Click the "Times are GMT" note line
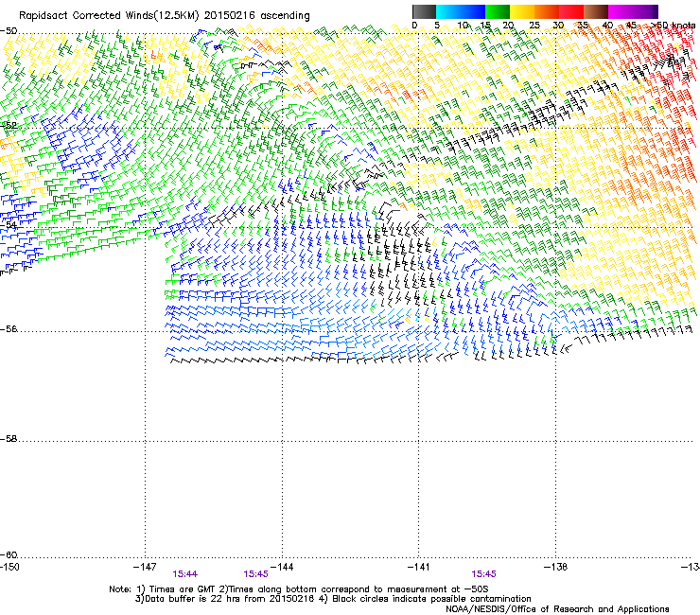700x615 pixels. (x=299, y=589)
